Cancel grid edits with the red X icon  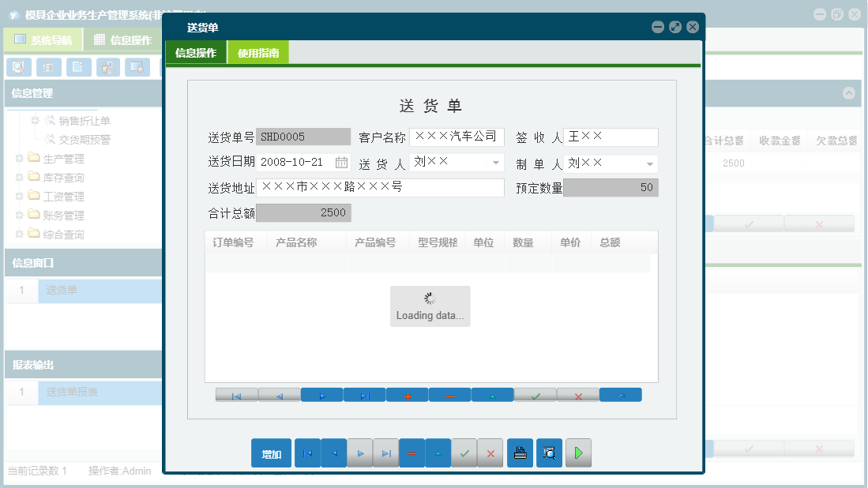(577, 395)
